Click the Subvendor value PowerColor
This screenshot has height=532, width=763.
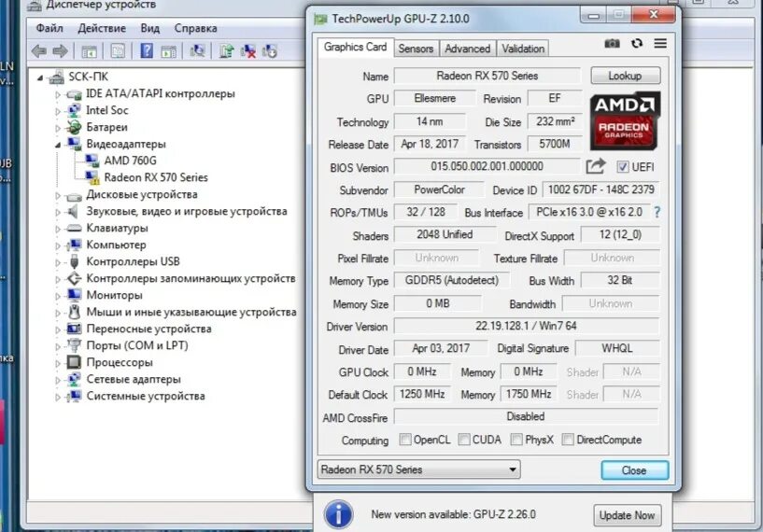[x=439, y=189]
